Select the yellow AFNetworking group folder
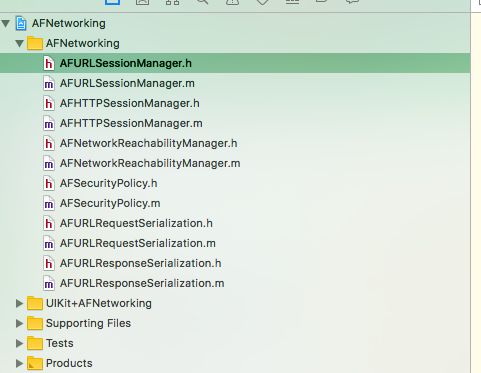This screenshot has height=373, width=481. (35, 43)
